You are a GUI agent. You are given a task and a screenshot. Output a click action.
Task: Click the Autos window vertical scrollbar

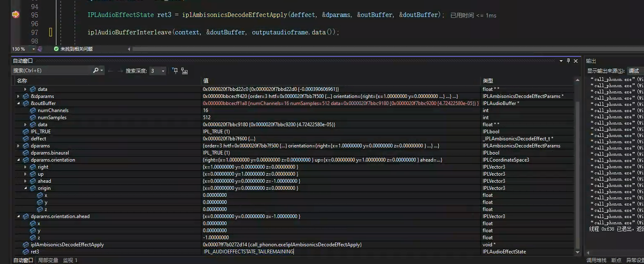coord(578,167)
